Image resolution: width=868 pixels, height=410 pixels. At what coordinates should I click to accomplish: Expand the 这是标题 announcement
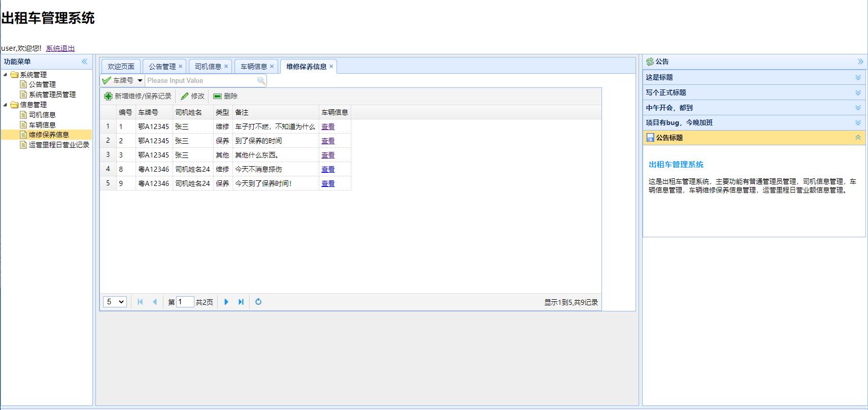[858, 77]
